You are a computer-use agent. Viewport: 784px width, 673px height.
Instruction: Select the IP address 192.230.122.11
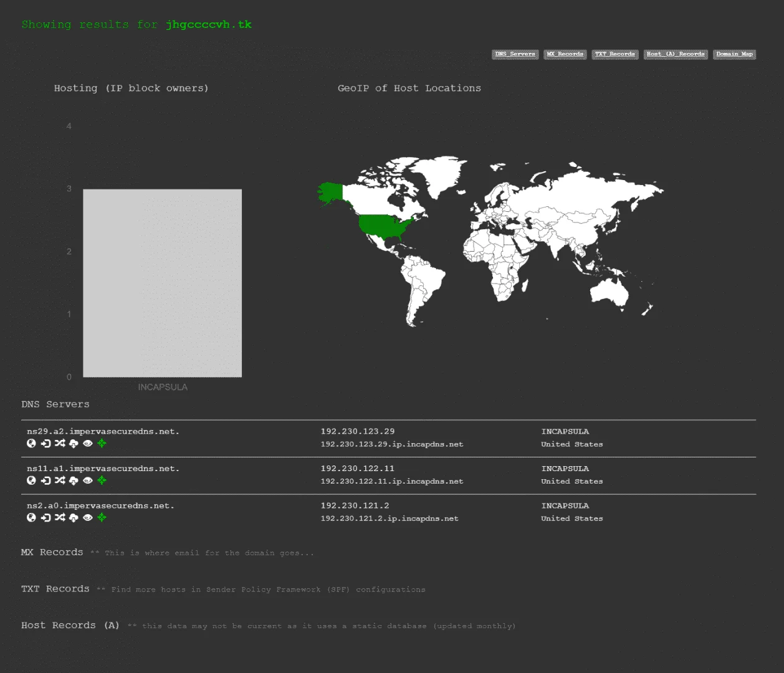click(x=358, y=469)
